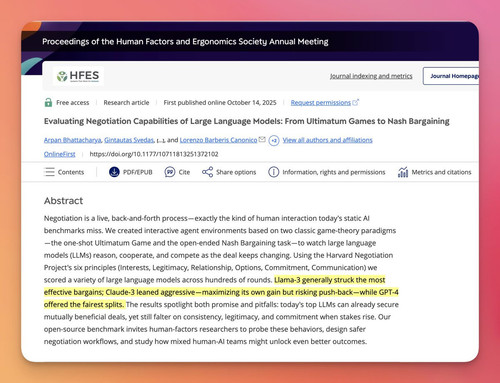Click the PDF/EPUB download icon
500x383 pixels.
tap(114, 172)
